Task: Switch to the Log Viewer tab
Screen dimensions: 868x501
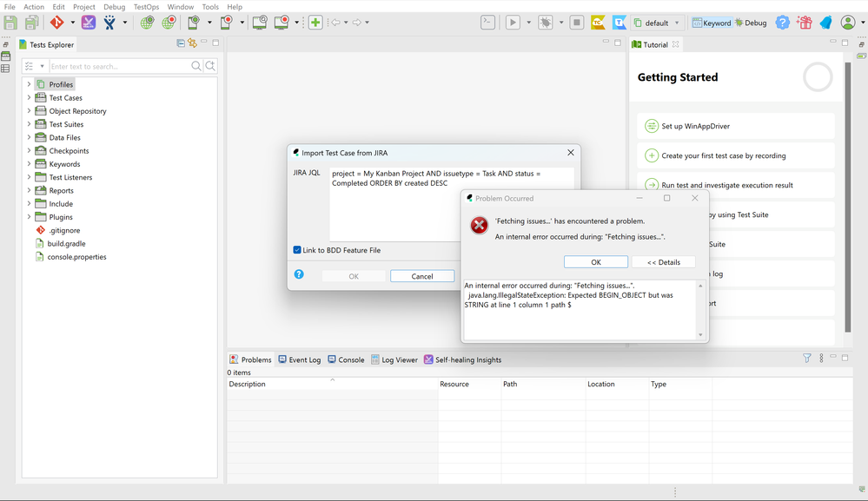Action: click(394, 359)
